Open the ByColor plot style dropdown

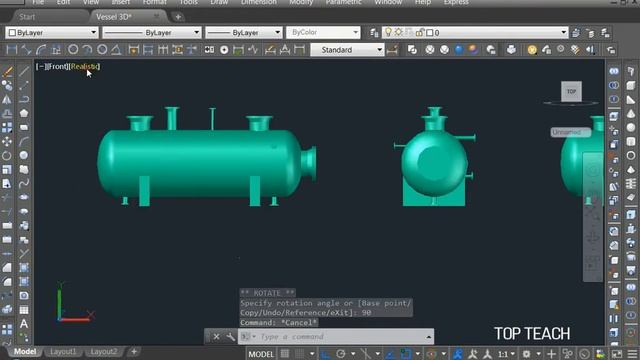point(323,32)
